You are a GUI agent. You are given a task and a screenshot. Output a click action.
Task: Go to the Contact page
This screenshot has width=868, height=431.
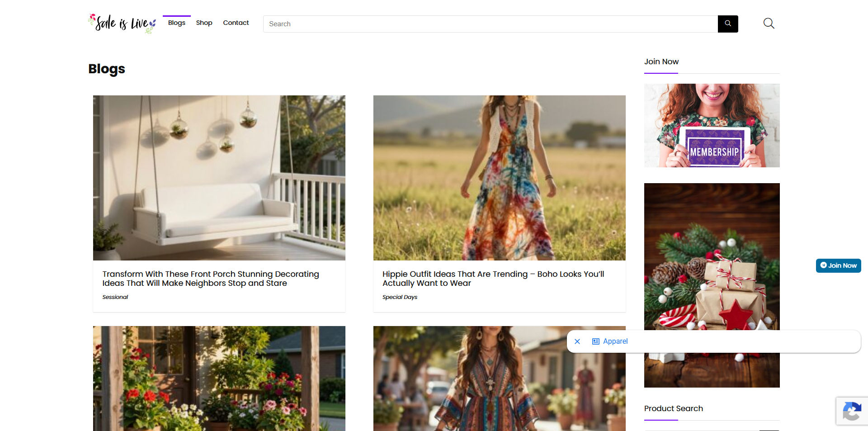(236, 23)
